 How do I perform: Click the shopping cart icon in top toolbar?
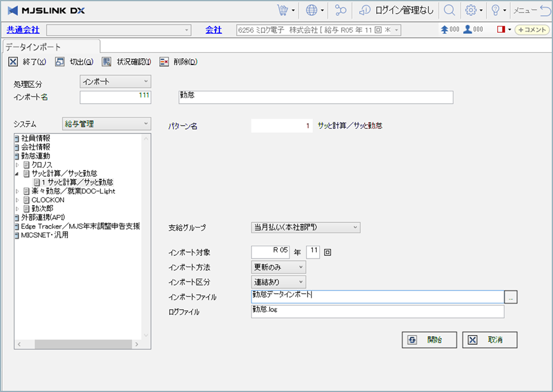pos(282,10)
